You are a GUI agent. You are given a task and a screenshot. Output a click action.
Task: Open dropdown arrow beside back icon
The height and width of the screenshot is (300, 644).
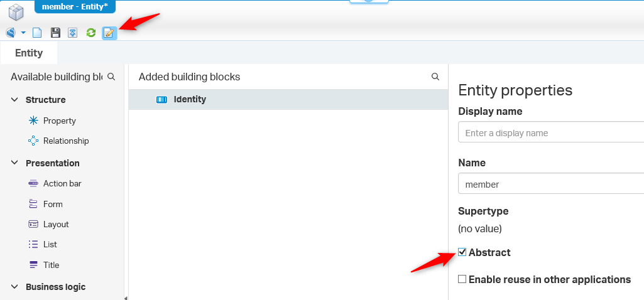tap(23, 33)
